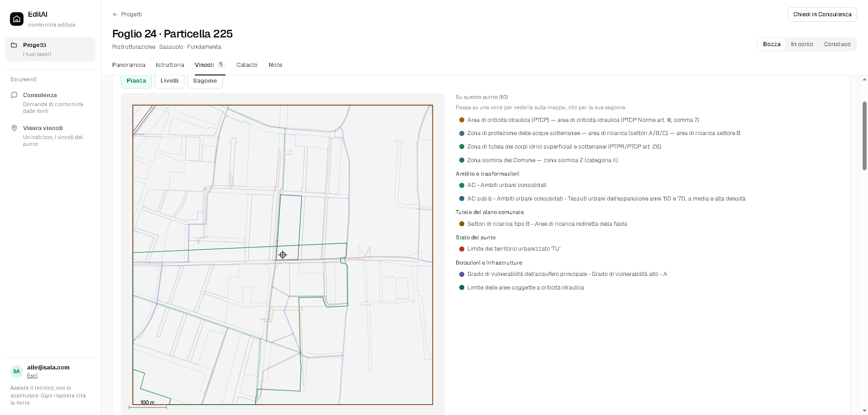The image size is (868, 415).
Task: Set project status to Bozza
Action: pos(772,44)
